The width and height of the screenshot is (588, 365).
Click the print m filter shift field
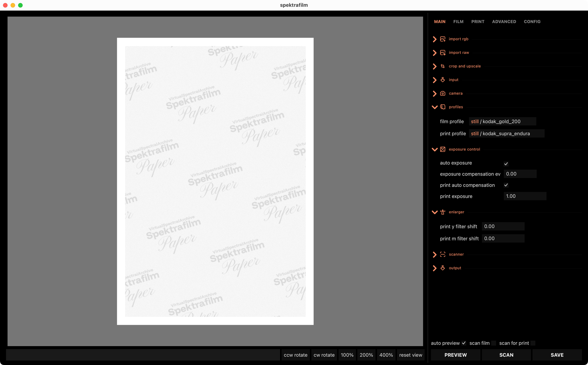click(503, 238)
